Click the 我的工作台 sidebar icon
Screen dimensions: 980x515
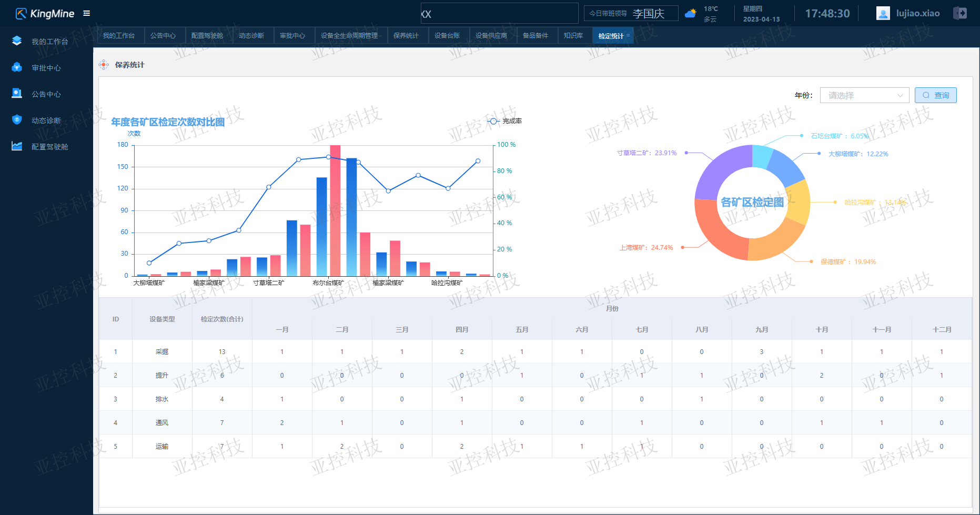point(17,41)
